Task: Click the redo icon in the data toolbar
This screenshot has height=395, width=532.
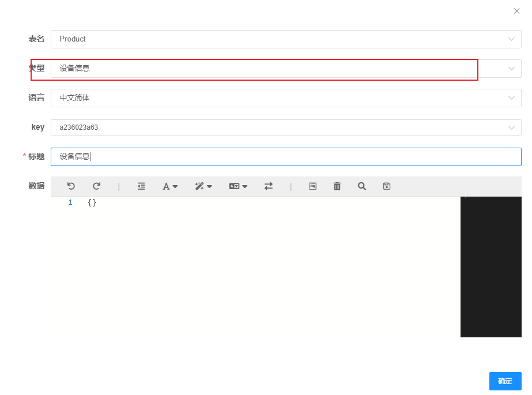Action: 97,186
